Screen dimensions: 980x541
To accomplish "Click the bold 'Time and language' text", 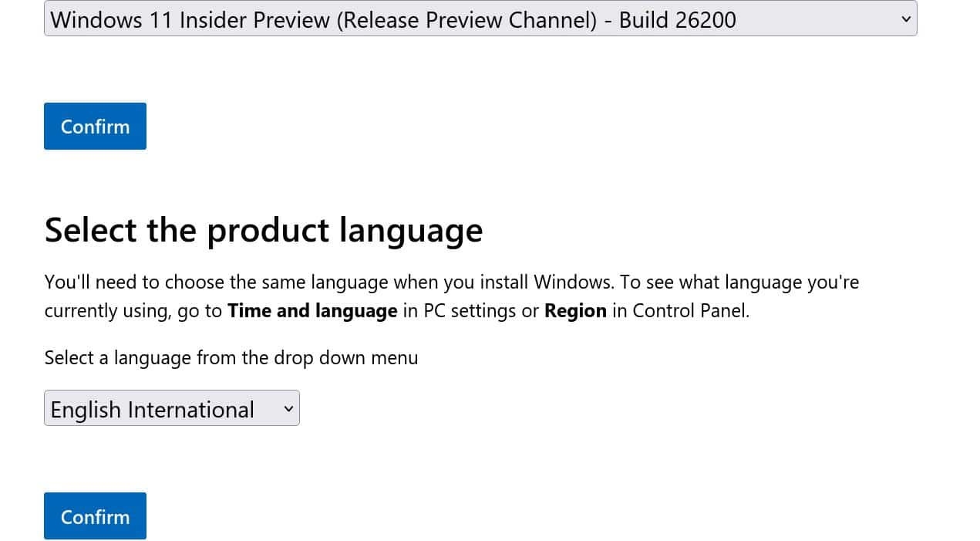I will tap(312, 311).
